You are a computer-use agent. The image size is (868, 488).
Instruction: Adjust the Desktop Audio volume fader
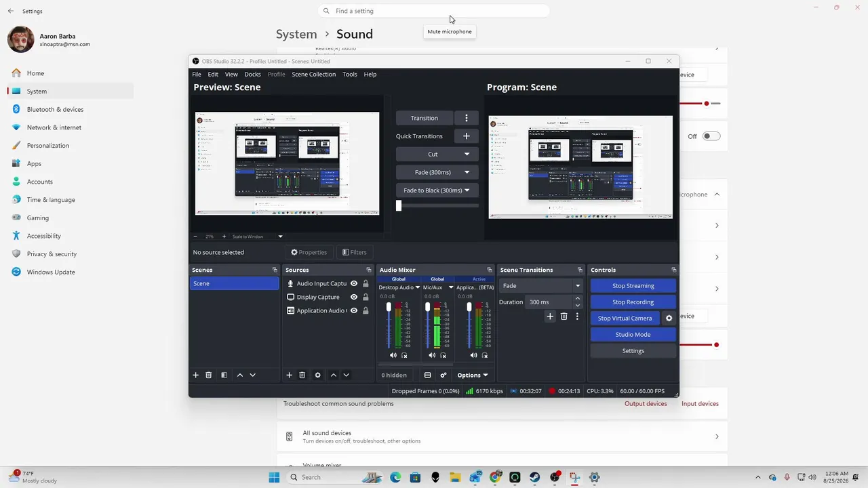[x=389, y=307]
